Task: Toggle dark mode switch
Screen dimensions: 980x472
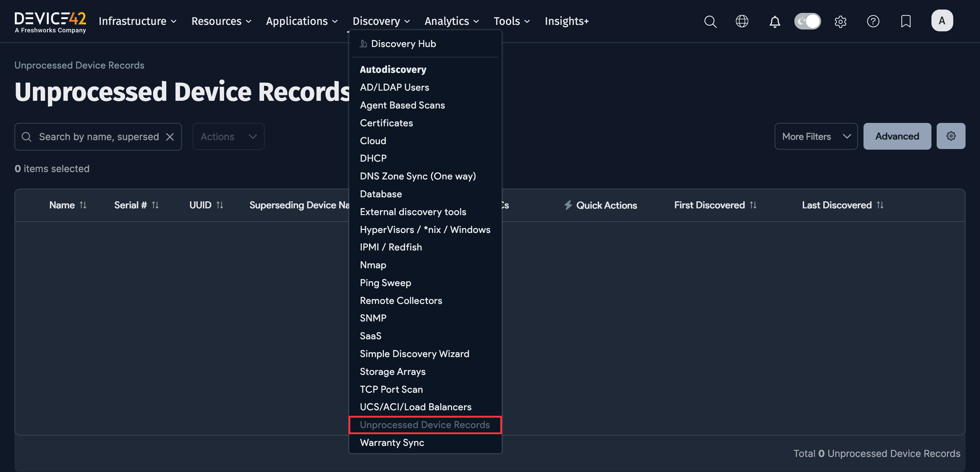Action: [x=807, y=21]
